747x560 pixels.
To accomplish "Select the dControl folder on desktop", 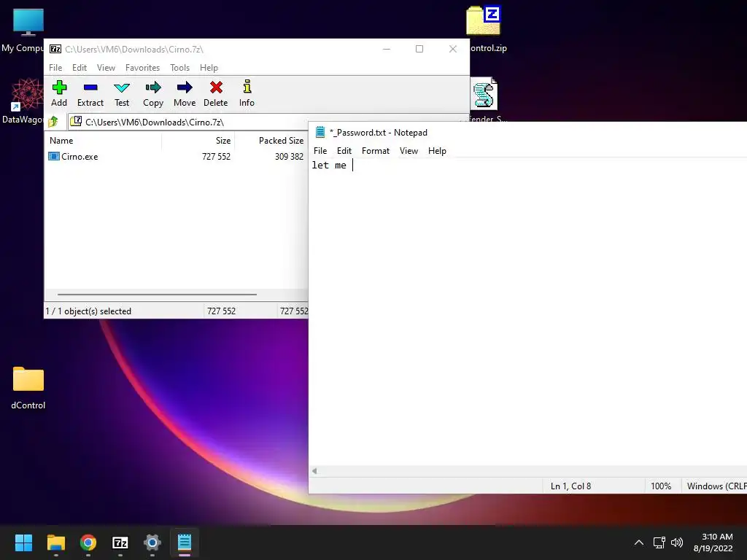I will tap(28, 388).
